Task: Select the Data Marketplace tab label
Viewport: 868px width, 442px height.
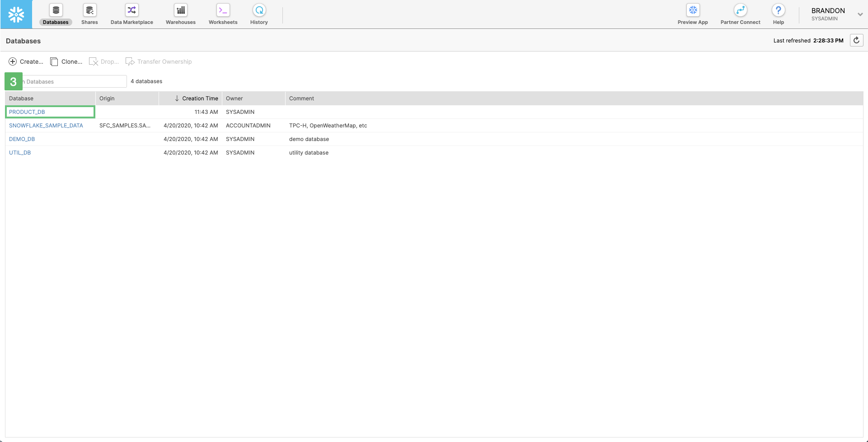Action: coord(132,22)
